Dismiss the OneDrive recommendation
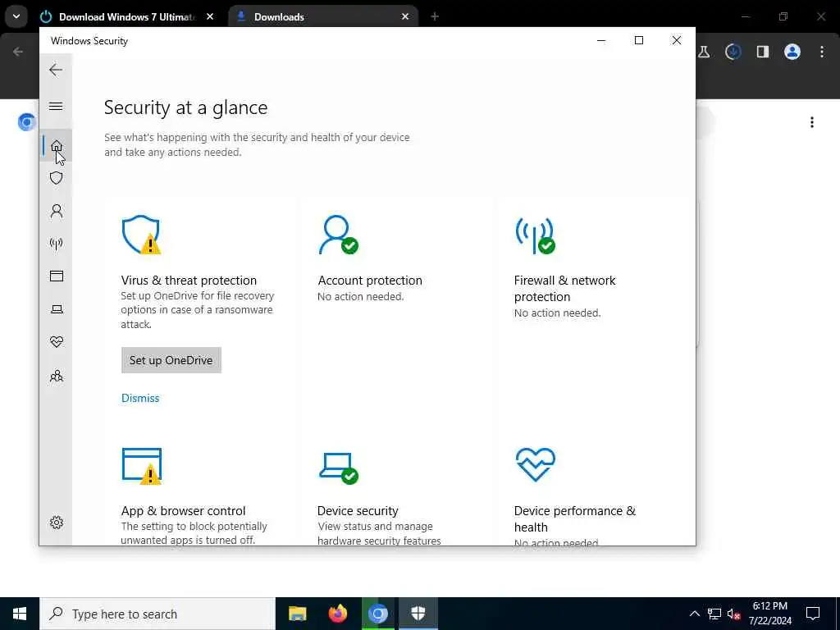 tap(140, 398)
